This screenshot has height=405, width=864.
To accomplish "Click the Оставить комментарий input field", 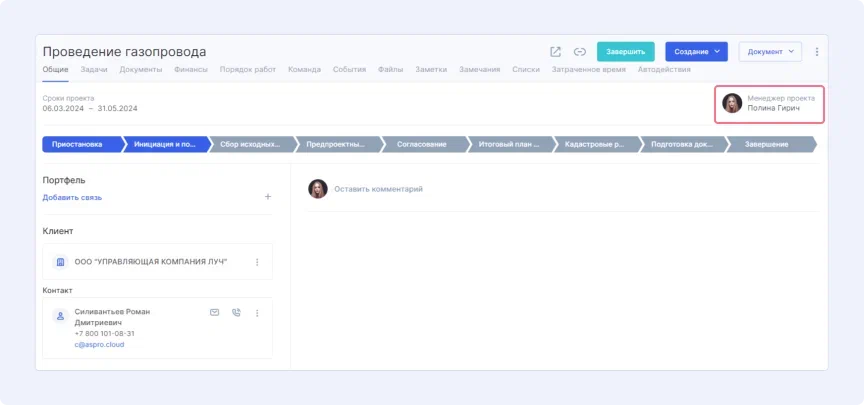I will point(378,189).
